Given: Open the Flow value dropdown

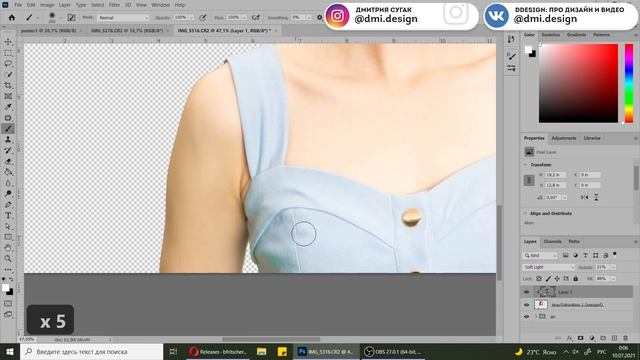Looking at the screenshot, I should tap(244, 18).
